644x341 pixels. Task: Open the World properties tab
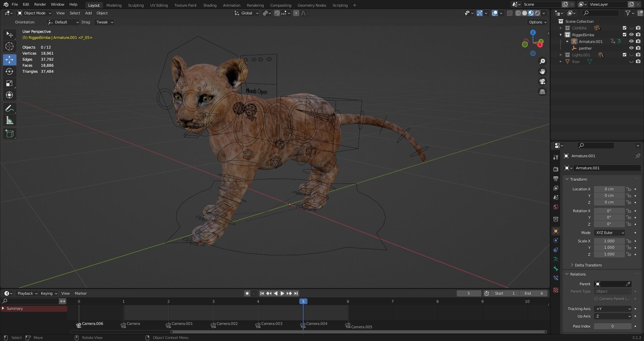pyautogui.click(x=556, y=207)
